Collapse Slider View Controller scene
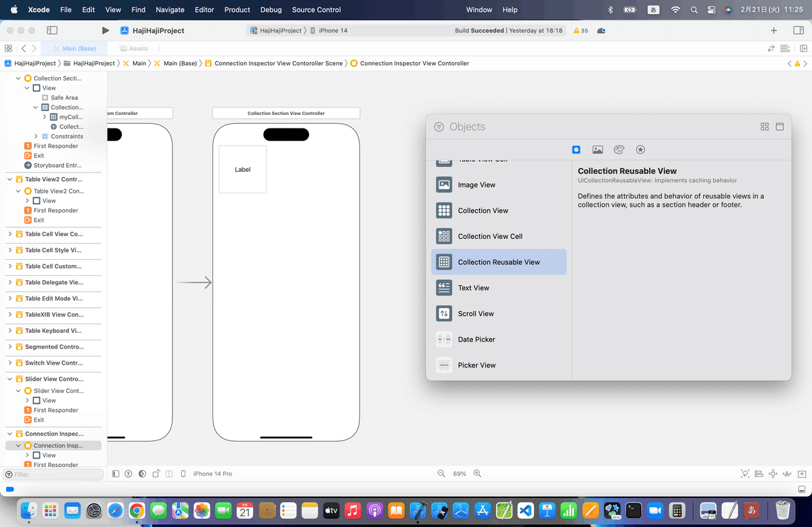The height and width of the screenshot is (527, 812). point(10,379)
